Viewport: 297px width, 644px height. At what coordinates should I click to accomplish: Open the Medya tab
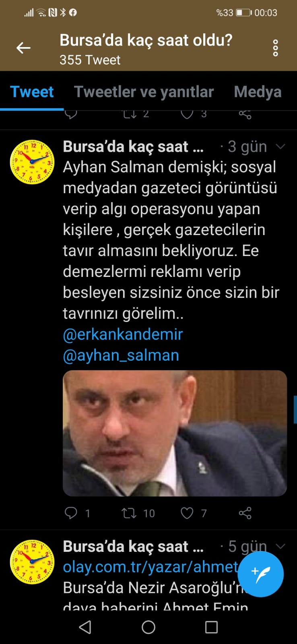(258, 92)
